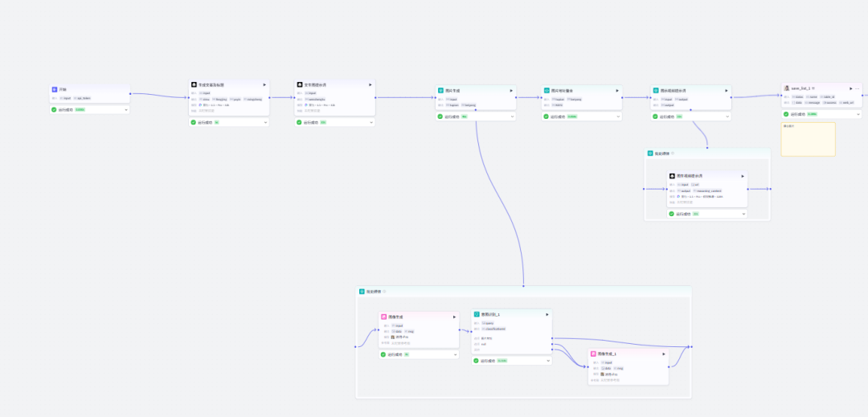Expand run result under 图片生成 node

coord(512,117)
